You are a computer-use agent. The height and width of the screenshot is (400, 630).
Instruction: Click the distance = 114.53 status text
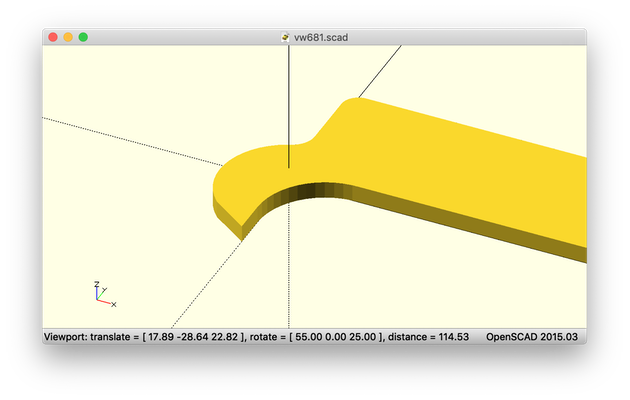pos(428,337)
